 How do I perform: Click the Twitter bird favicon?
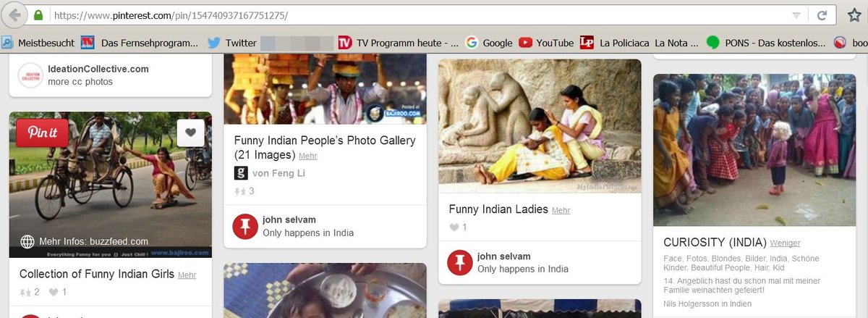point(214,43)
